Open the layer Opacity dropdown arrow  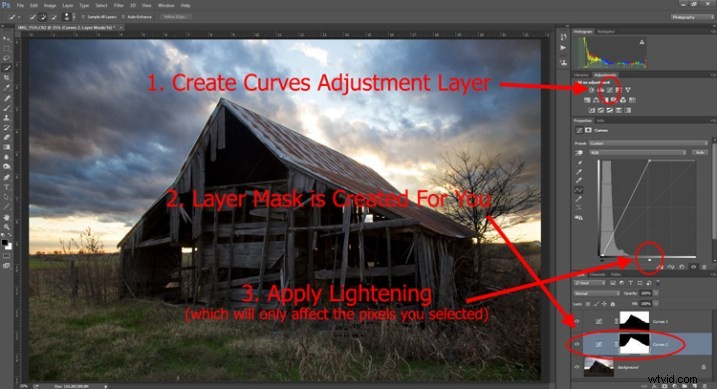[x=656, y=293]
